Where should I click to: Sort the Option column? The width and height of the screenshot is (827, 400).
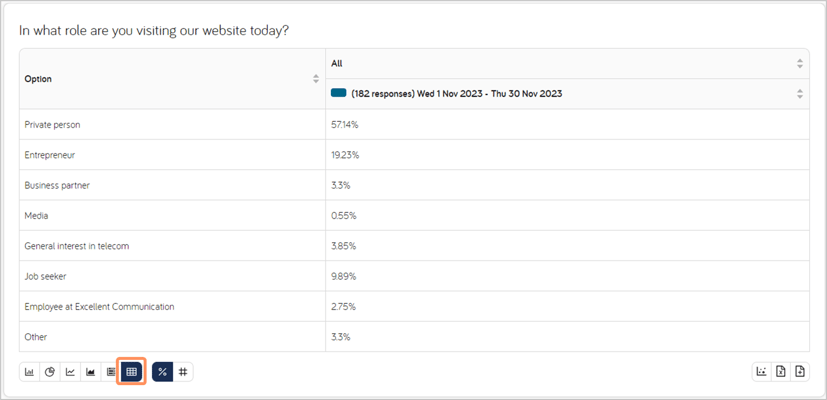(x=316, y=79)
